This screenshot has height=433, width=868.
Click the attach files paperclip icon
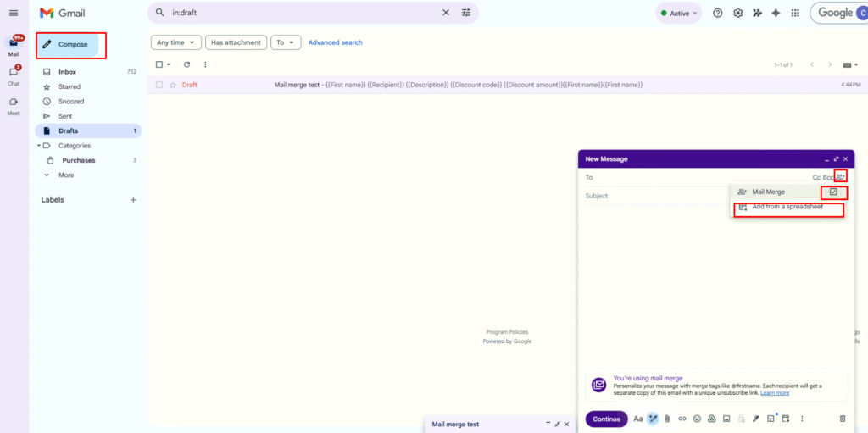[667, 419]
